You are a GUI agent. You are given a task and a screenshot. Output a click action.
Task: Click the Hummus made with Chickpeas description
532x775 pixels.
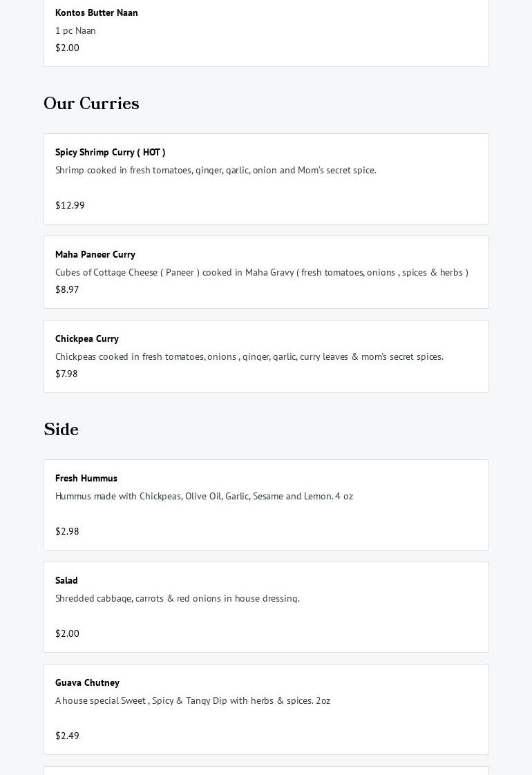tap(205, 496)
